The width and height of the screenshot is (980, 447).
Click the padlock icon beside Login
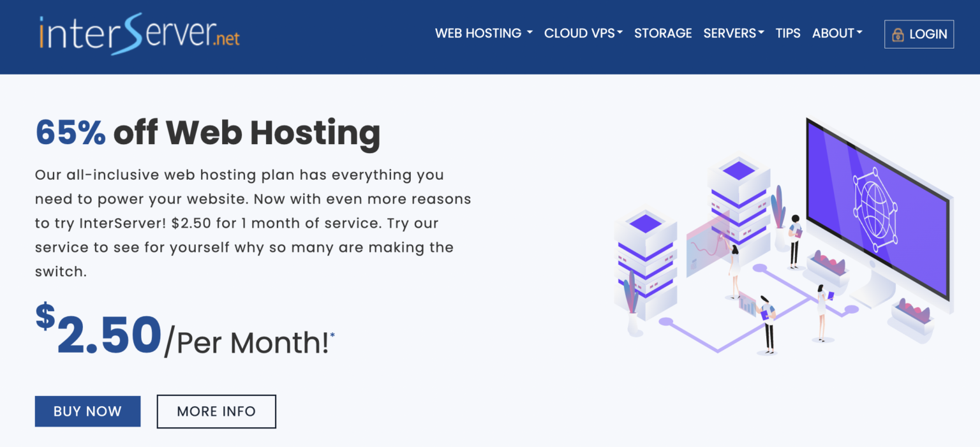click(x=898, y=34)
